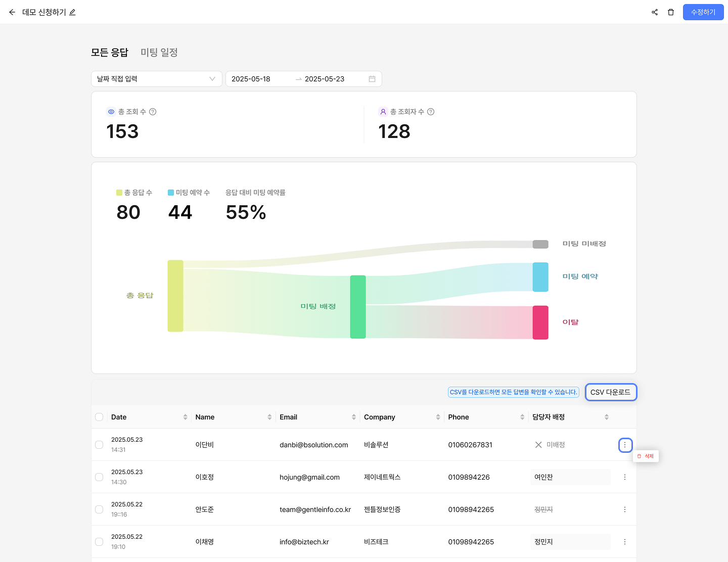This screenshot has width=728, height=562.
Task: Open three-dot menu for 이호정 row
Action: pyautogui.click(x=625, y=477)
